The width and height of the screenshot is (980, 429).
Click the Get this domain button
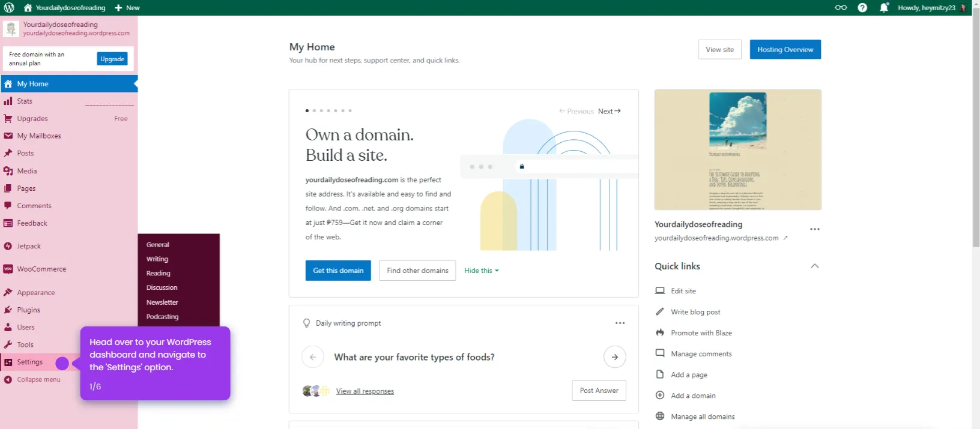click(x=338, y=271)
